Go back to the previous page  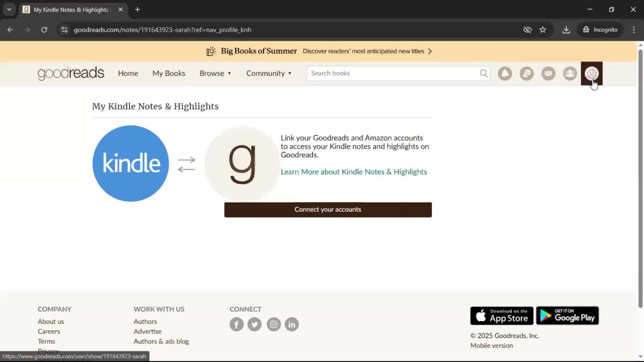click(x=10, y=30)
